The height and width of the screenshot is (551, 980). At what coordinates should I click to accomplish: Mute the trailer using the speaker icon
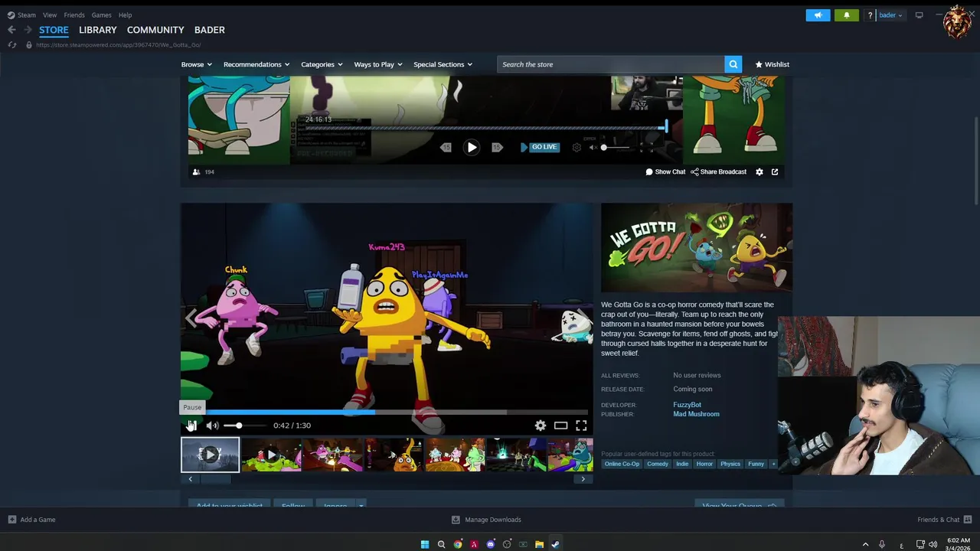pos(212,425)
